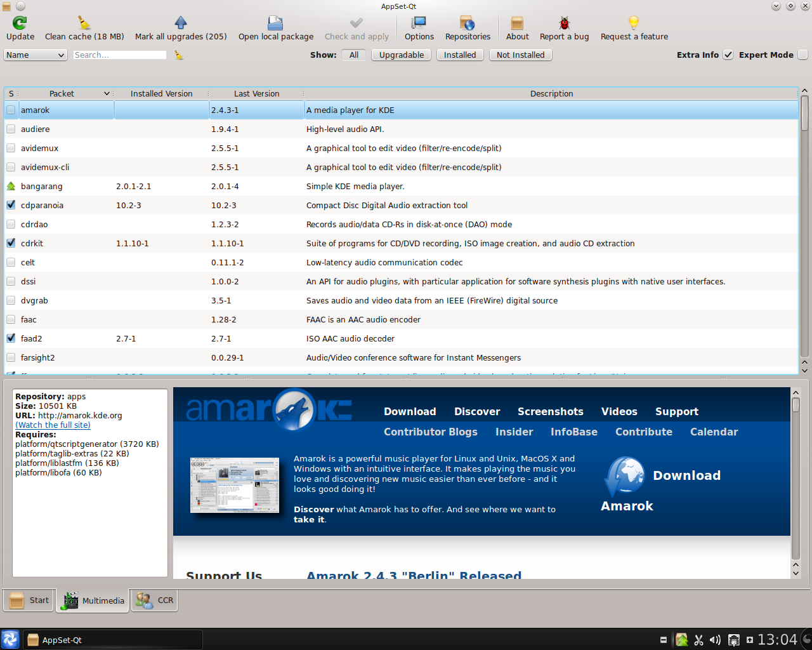812x650 pixels.
Task: Open the Name search-field dropdown
Action: click(x=36, y=55)
